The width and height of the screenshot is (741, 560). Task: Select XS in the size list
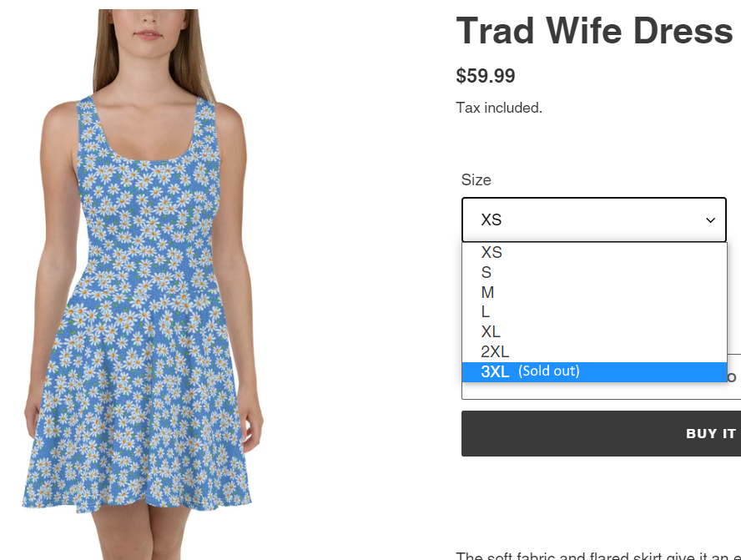pyautogui.click(x=594, y=252)
